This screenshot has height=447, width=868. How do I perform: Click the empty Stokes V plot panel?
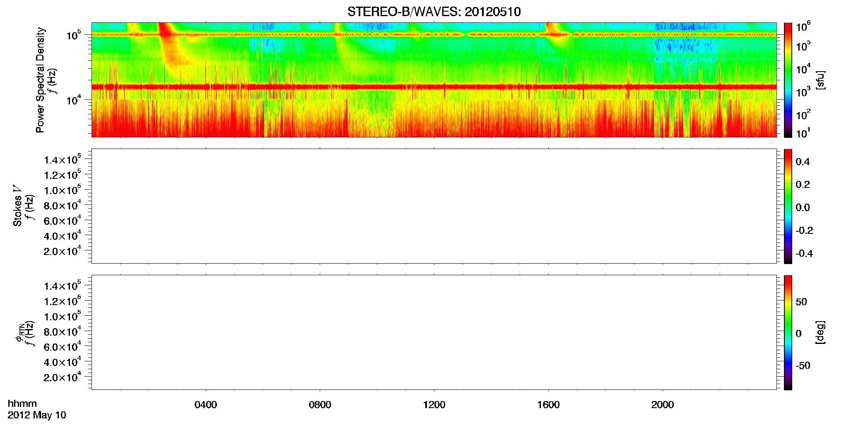[x=434, y=206]
